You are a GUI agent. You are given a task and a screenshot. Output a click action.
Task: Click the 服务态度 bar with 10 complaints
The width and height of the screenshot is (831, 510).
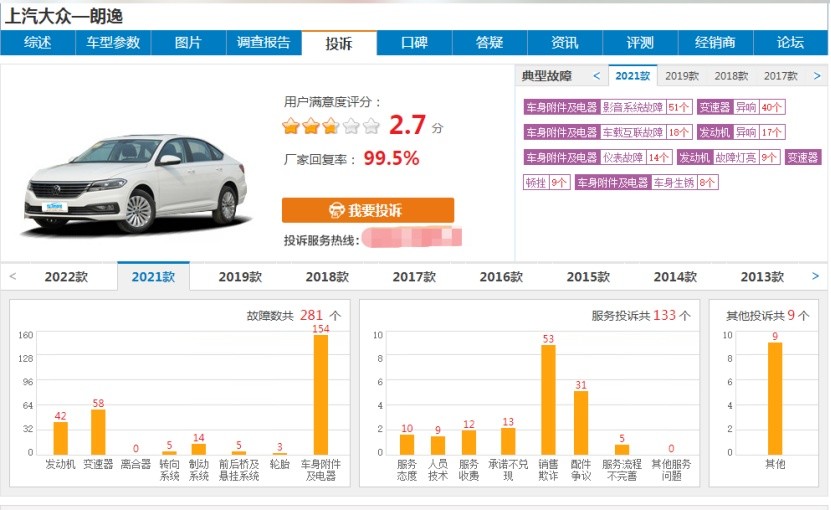coord(406,444)
